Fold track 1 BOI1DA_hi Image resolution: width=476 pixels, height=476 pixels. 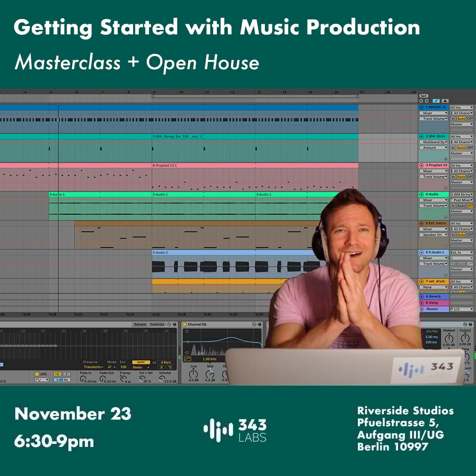tap(421, 108)
